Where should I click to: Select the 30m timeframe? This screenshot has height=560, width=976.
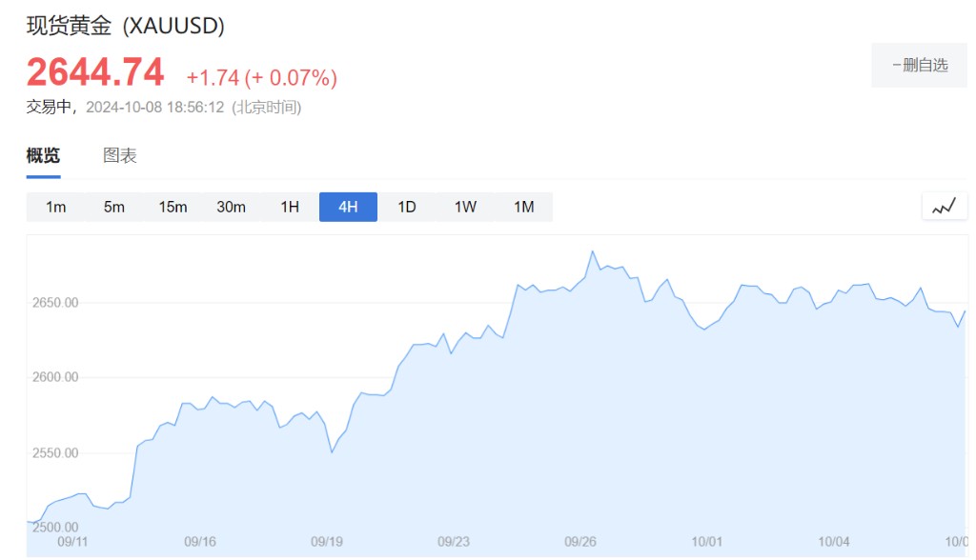pyautogui.click(x=232, y=207)
